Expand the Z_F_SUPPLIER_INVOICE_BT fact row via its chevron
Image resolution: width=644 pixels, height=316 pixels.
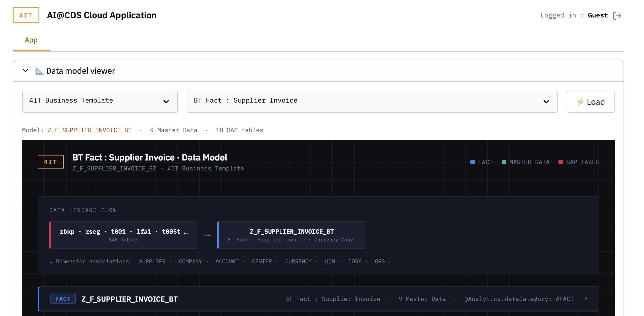coord(586,299)
